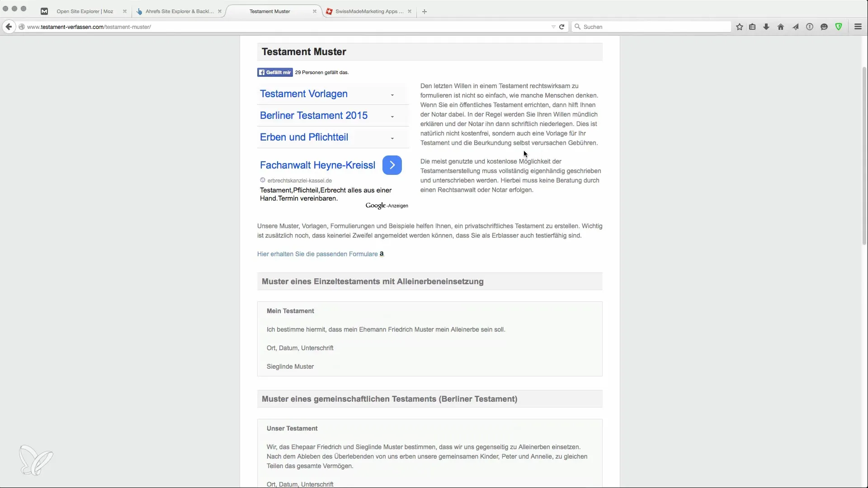Visit erbrechtskanzlei-kassel.de ad URL
Screen dimensions: 868x488
point(299,180)
